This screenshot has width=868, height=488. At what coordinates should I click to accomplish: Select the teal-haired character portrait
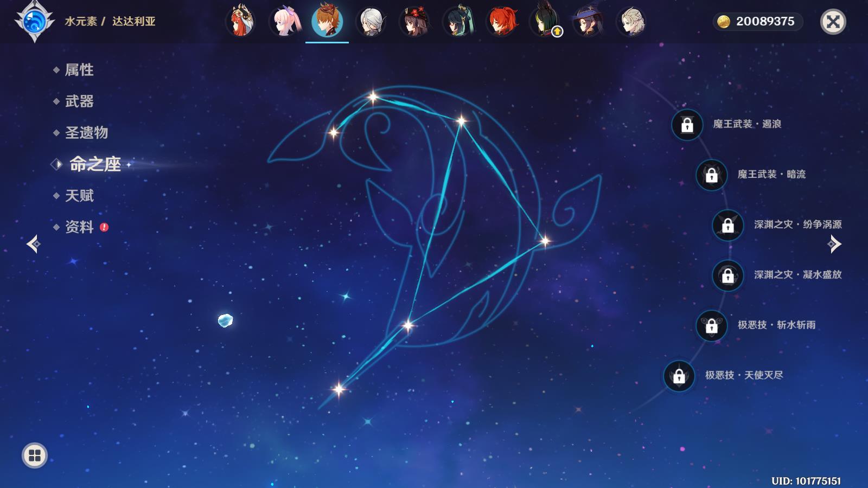pos(458,22)
